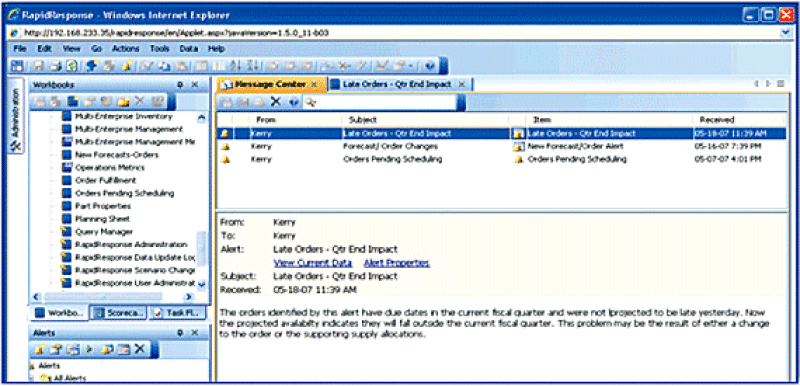This screenshot has width=800, height=386.
Task: Open the Actions menu
Action: [126, 49]
